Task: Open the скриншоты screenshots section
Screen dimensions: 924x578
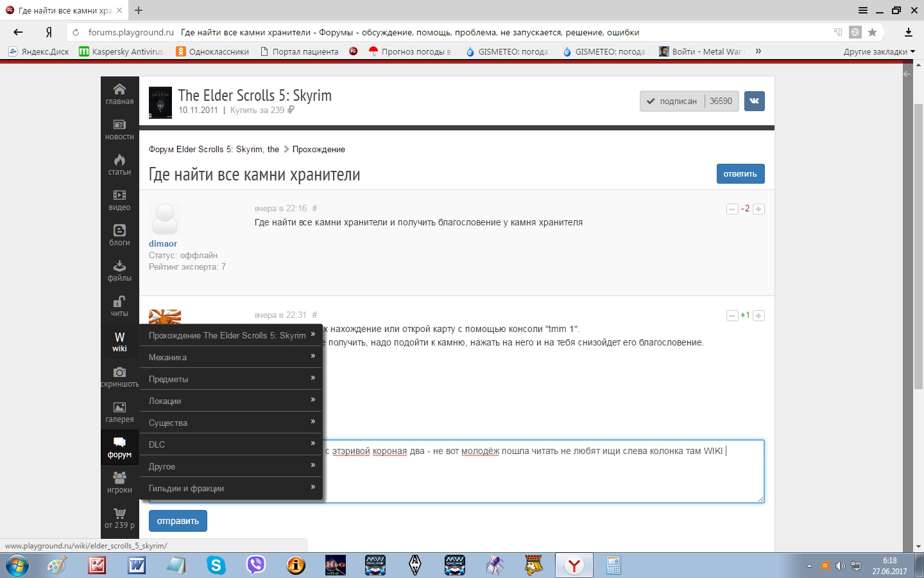Action: [119, 376]
